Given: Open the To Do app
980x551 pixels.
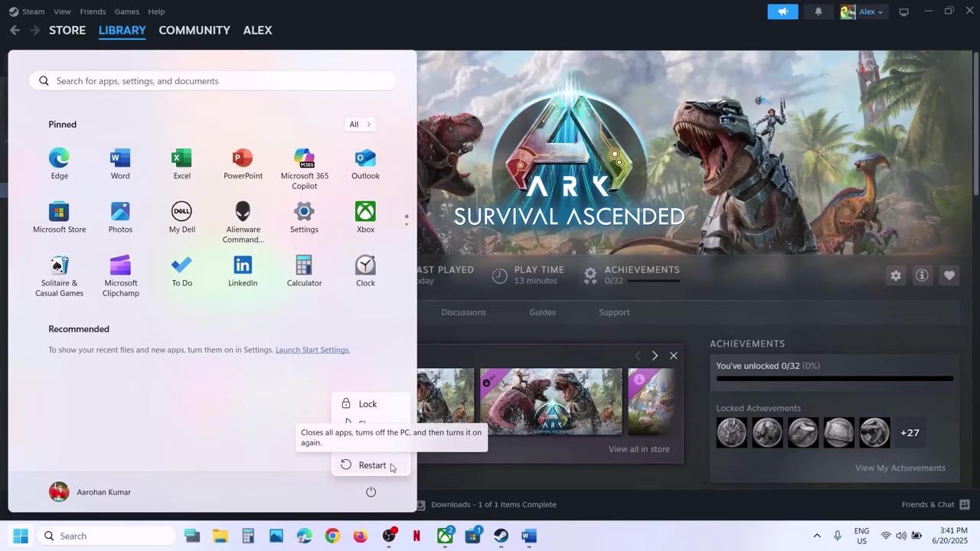Looking at the screenshot, I should point(181,271).
